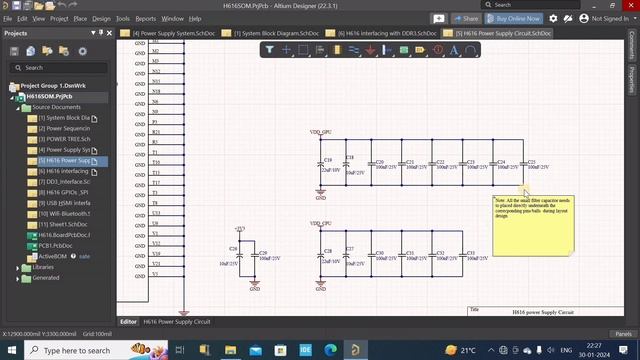
Task: Open the Tools menu
Action: click(x=122, y=19)
